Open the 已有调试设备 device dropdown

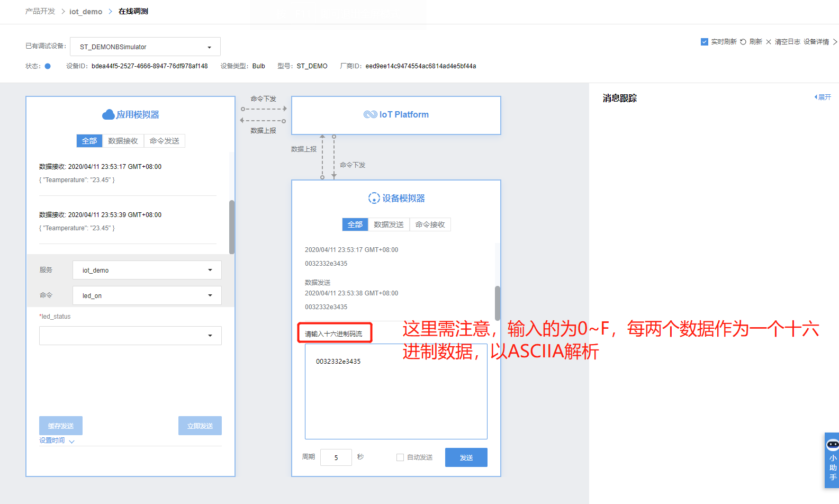click(x=145, y=47)
